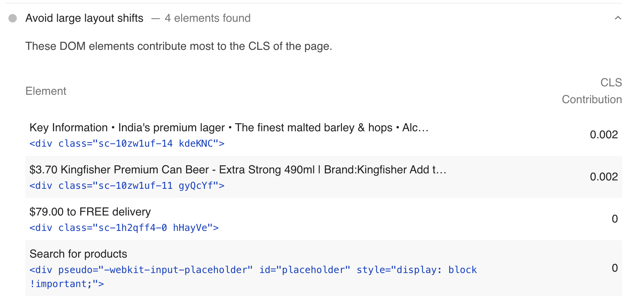Screen dimensions: 644x299
Task: Open the gyQcYf div code snippet
Action: (127, 186)
